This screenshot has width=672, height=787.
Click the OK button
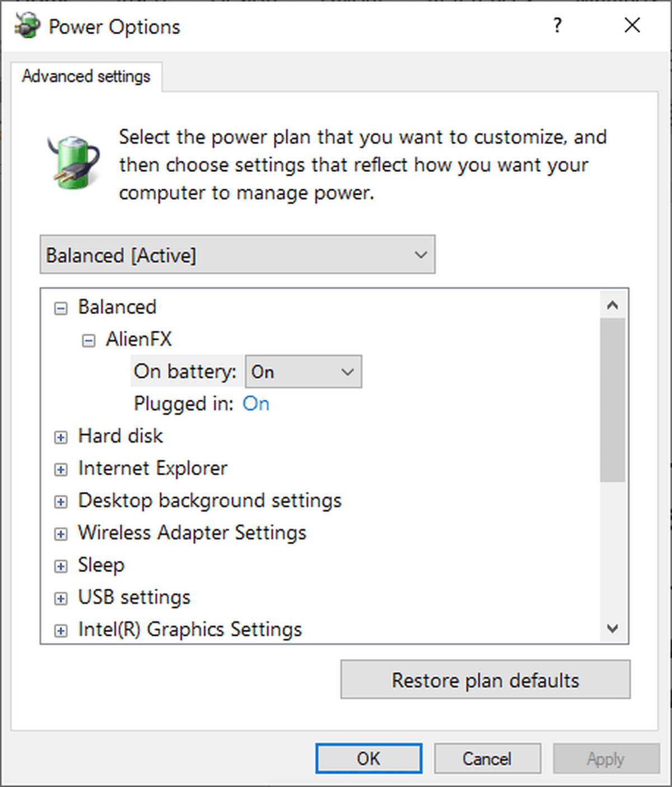tap(368, 758)
